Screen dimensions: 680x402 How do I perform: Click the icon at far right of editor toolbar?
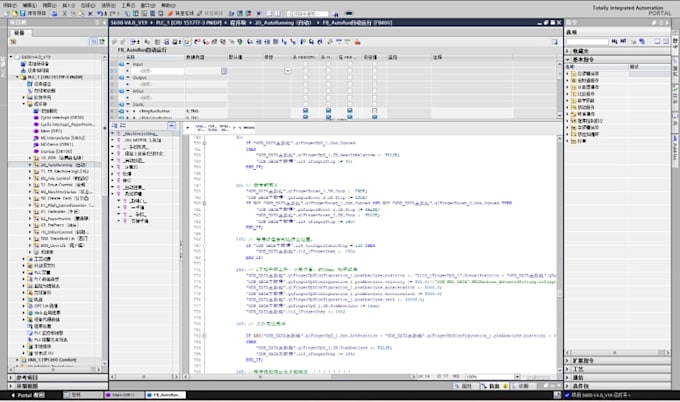tap(555, 42)
